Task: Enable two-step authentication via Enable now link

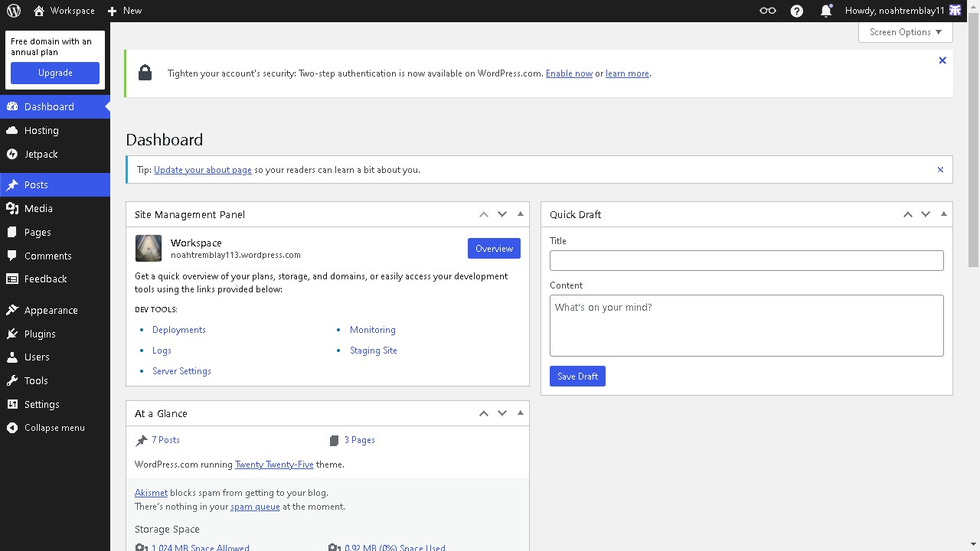Action: [569, 73]
